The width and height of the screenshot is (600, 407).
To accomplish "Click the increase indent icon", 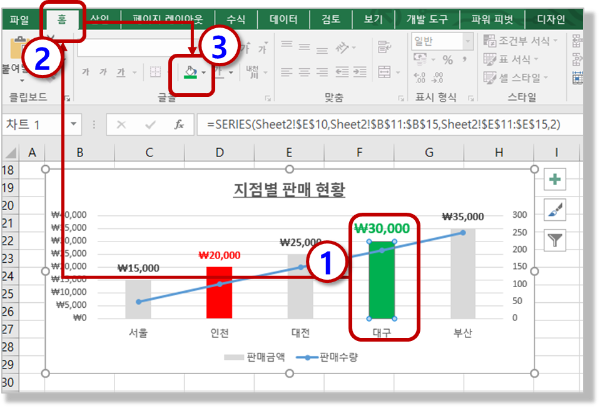I will tap(360, 72).
